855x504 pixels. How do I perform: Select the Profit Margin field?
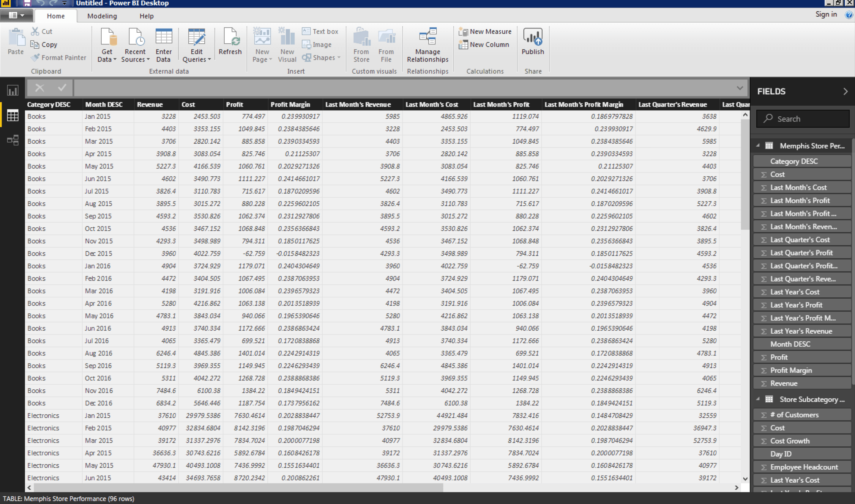pyautogui.click(x=791, y=370)
